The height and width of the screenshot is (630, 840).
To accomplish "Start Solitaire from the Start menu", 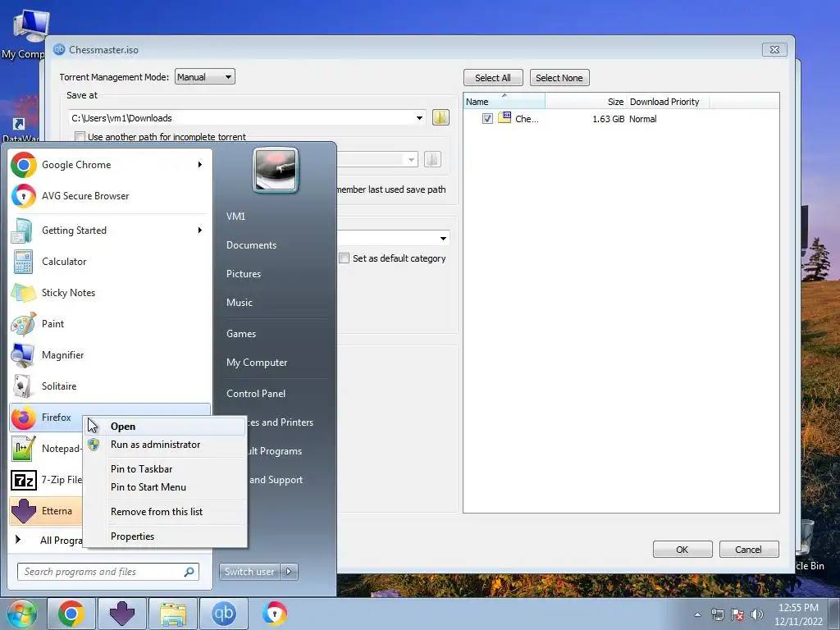I will [x=110, y=386].
